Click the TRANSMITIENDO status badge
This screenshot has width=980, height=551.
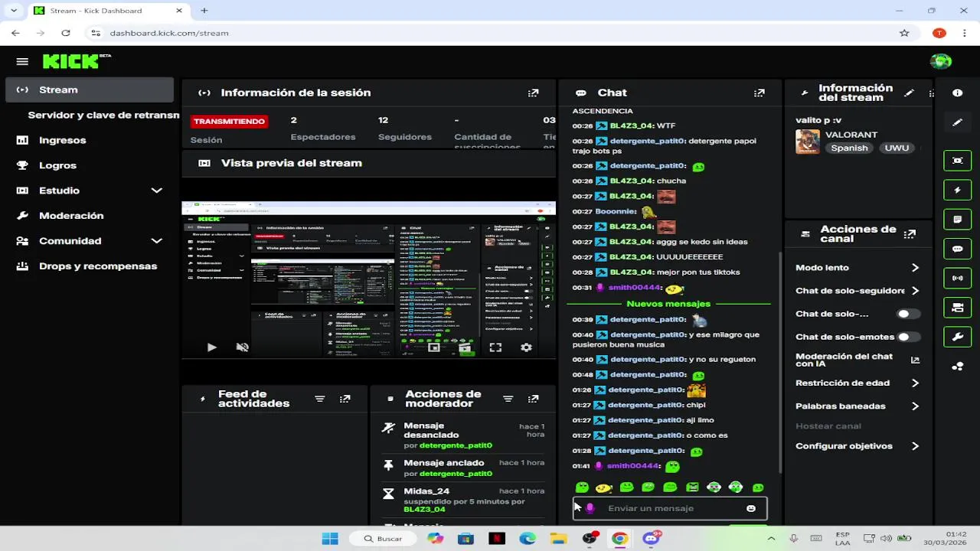click(x=229, y=121)
